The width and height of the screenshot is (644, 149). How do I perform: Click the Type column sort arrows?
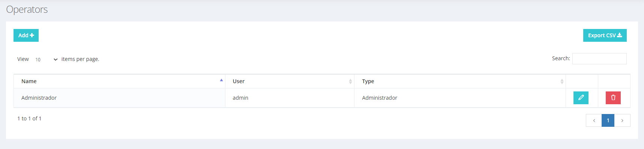[x=562, y=81]
